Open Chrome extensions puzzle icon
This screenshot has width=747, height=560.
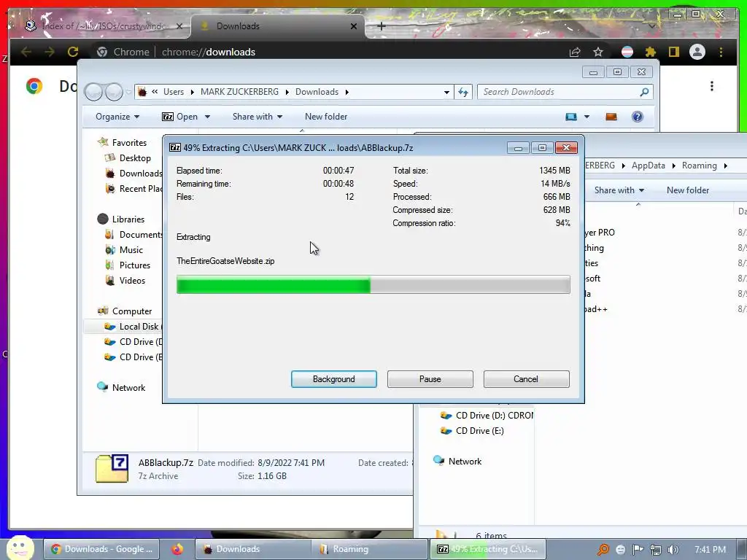650,52
